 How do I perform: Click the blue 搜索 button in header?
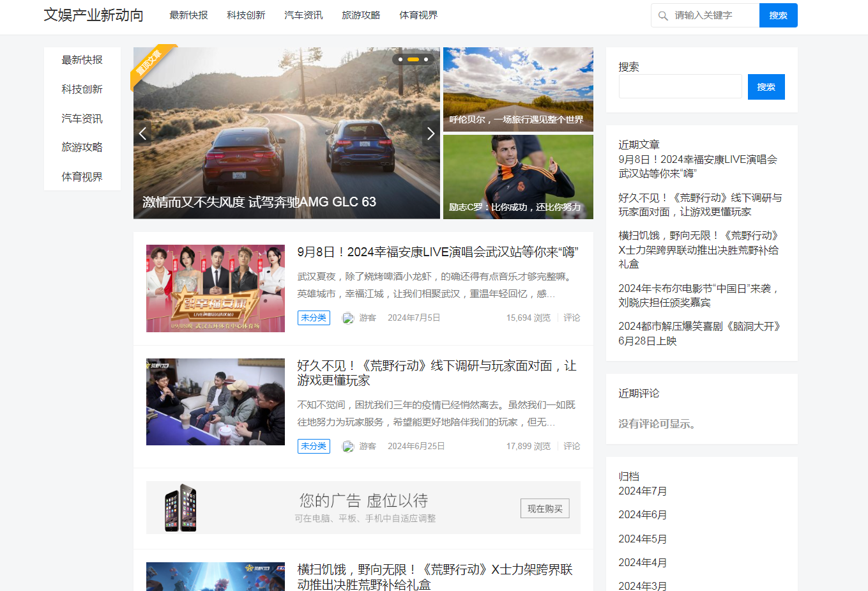click(778, 15)
